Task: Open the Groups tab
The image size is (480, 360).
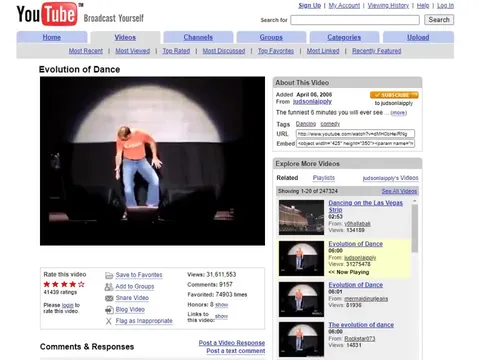Action: 271,37
